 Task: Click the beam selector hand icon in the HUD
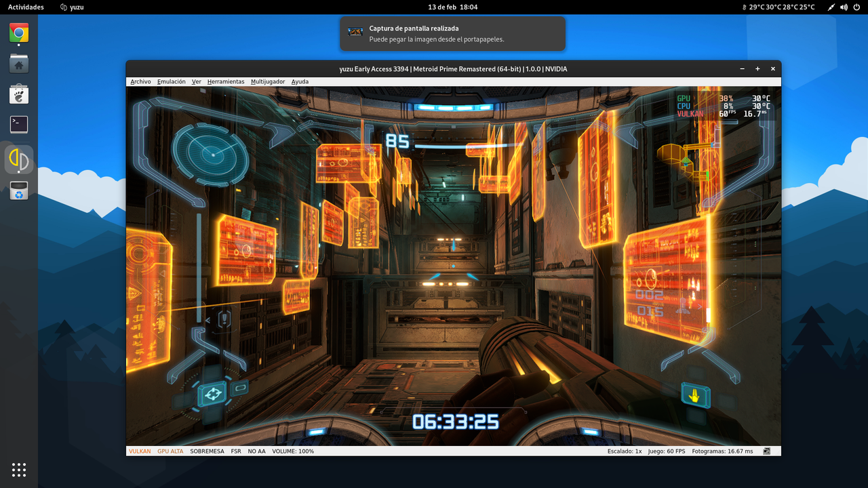[x=695, y=395]
